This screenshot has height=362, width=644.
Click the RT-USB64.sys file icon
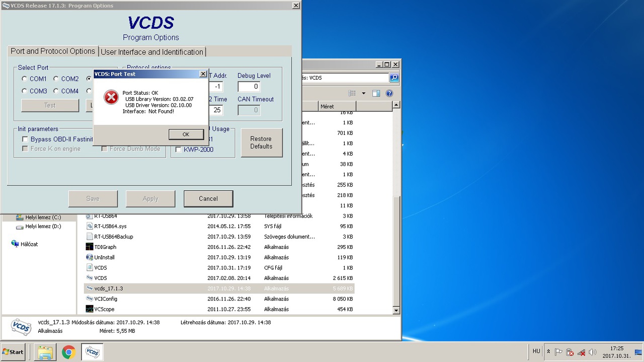tap(90, 227)
